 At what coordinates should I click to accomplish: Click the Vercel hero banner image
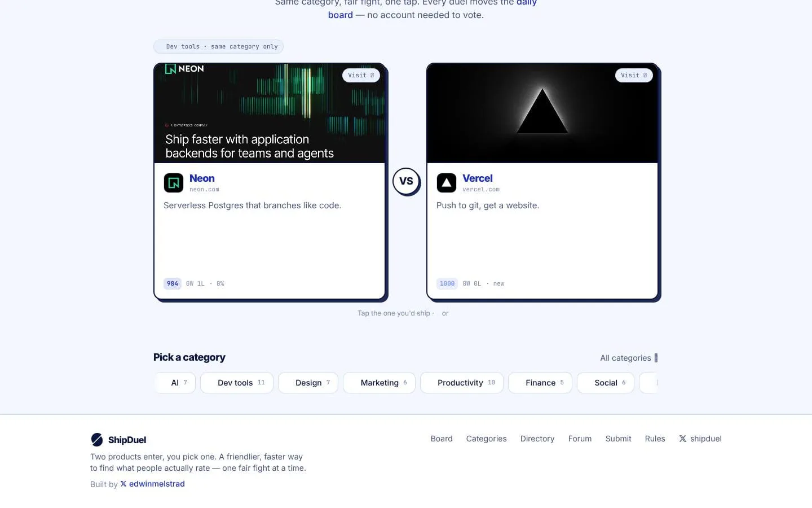point(542,113)
